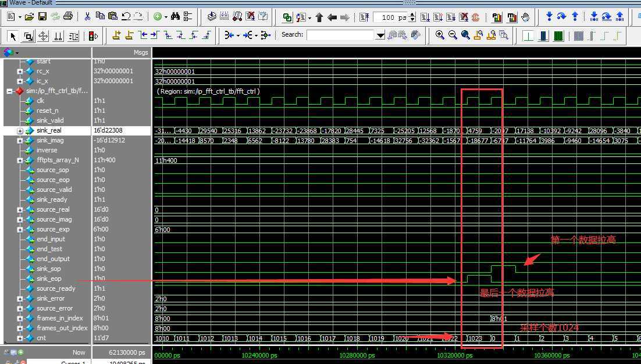641x364 pixels.
Task: Select the source_sop signal
Action: tap(52, 170)
